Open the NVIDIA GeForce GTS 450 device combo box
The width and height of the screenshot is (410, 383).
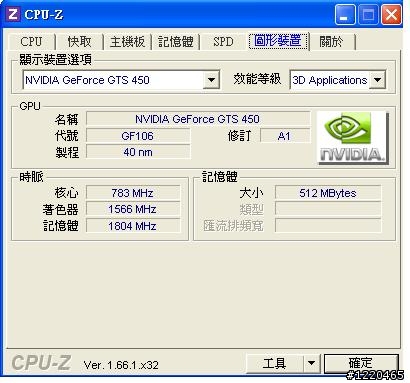click(x=121, y=80)
